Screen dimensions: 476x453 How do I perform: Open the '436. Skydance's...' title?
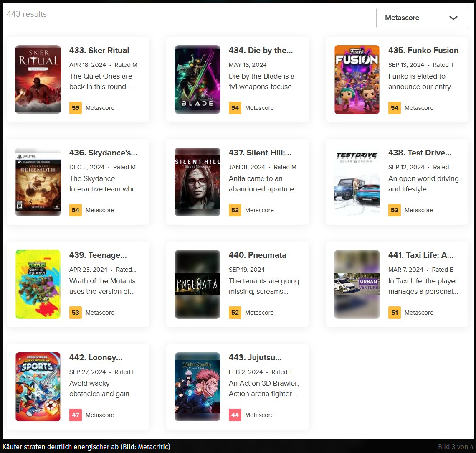[103, 153]
